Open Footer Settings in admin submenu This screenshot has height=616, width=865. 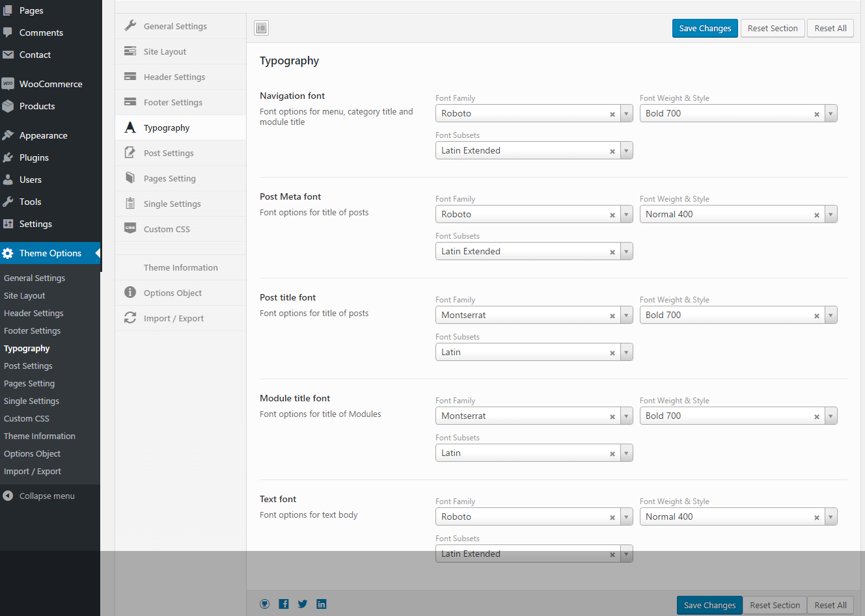click(32, 330)
